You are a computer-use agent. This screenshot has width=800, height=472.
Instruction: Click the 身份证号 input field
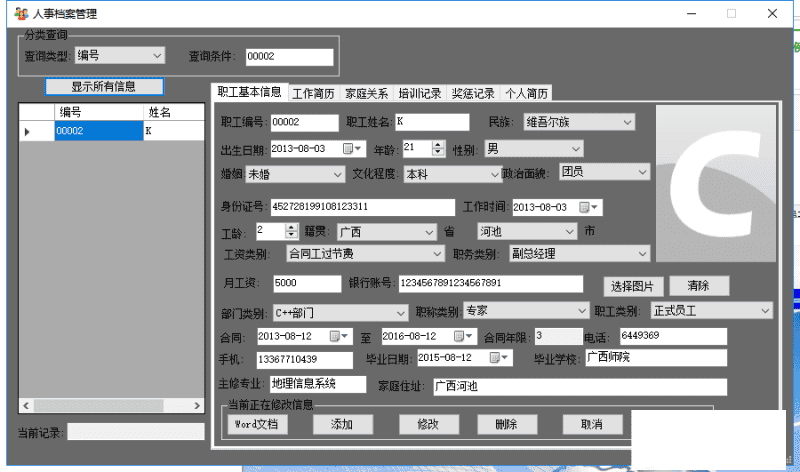363,207
